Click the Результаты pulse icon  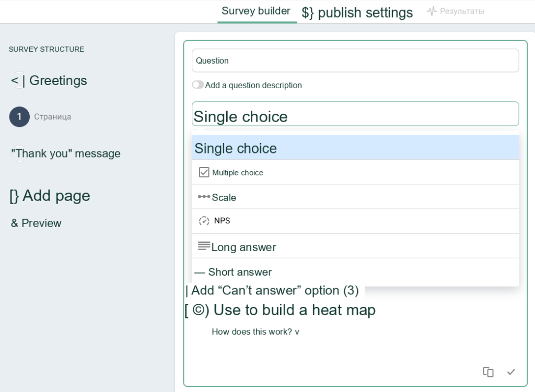(x=432, y=11)
